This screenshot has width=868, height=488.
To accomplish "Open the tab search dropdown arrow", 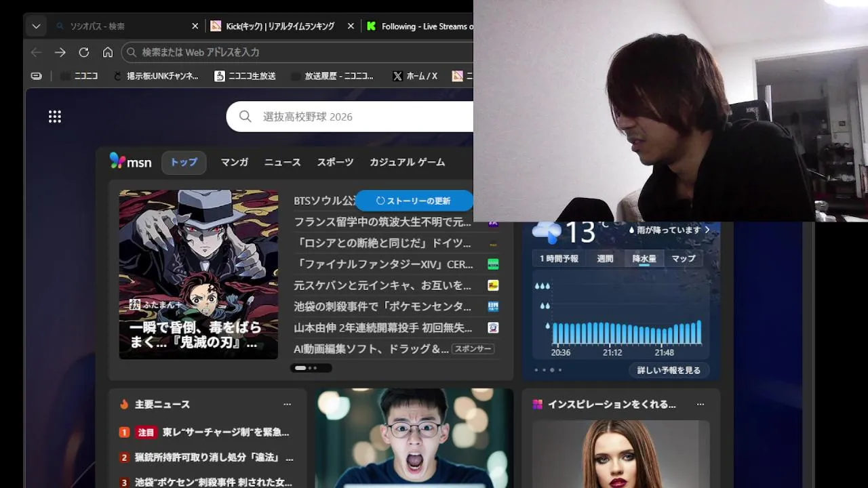I will [36, 26].
